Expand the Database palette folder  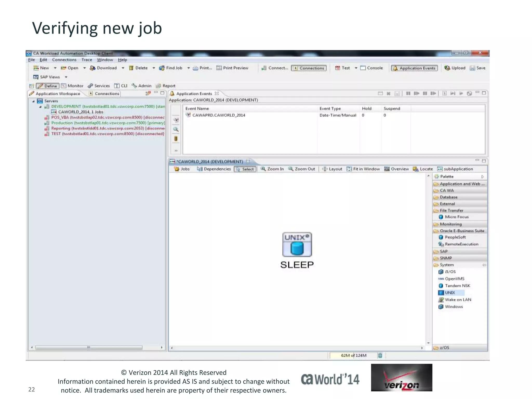449,197
